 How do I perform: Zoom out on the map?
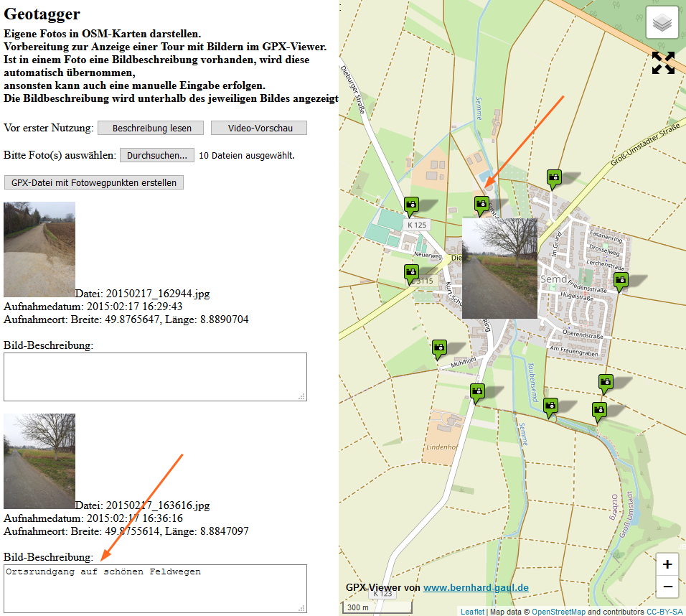click(x=667, y=587)
